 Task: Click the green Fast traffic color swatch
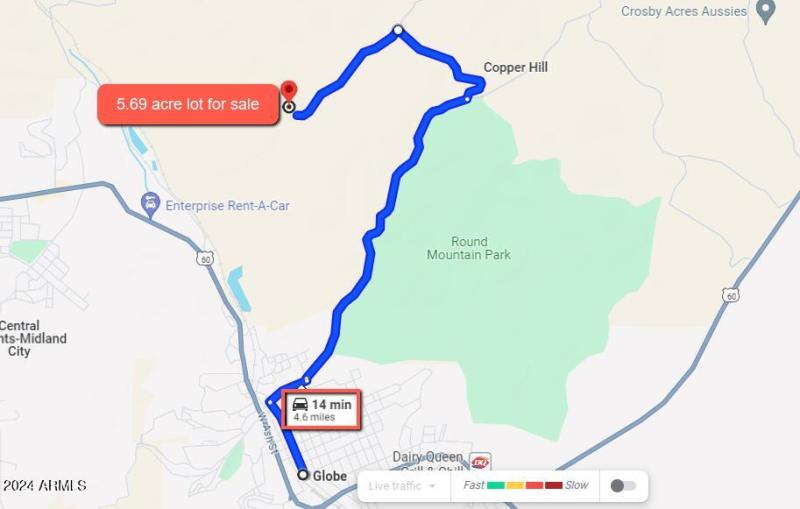tap(495, 485)
